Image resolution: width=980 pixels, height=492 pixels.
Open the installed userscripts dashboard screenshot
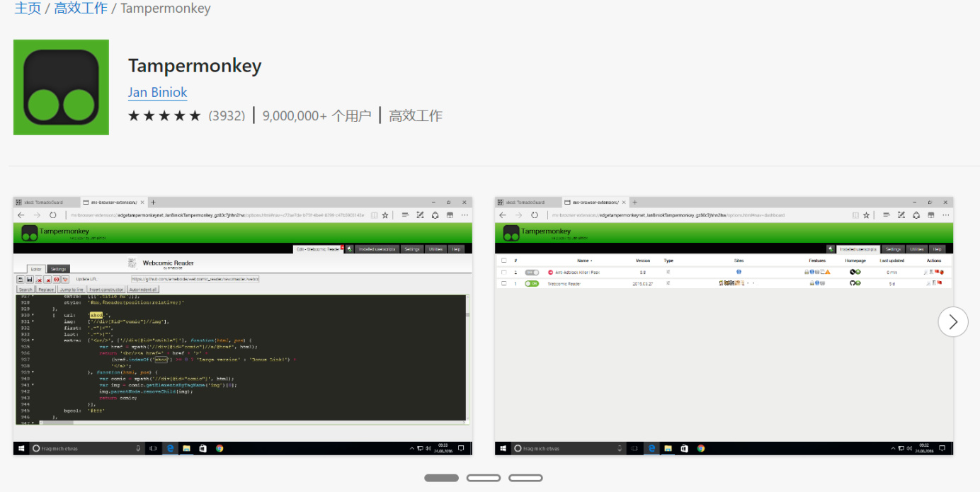point(724,326)
